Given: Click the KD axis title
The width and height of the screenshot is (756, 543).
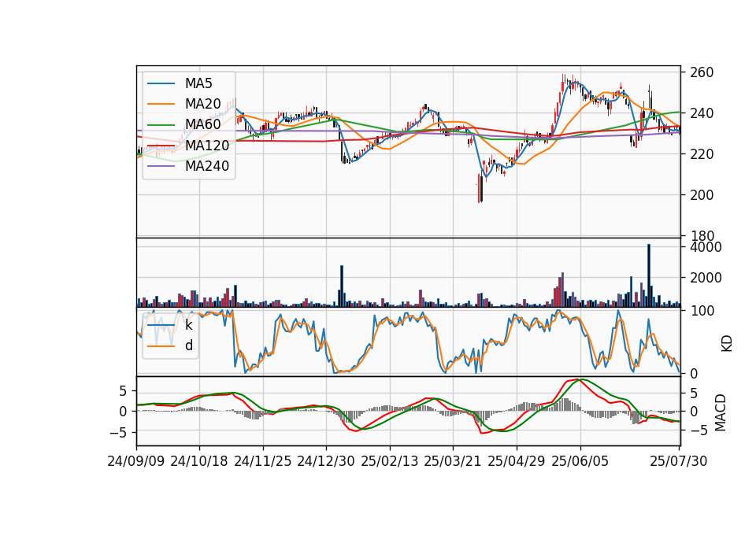Looking at the screenshot, I should tap(727, 344).
